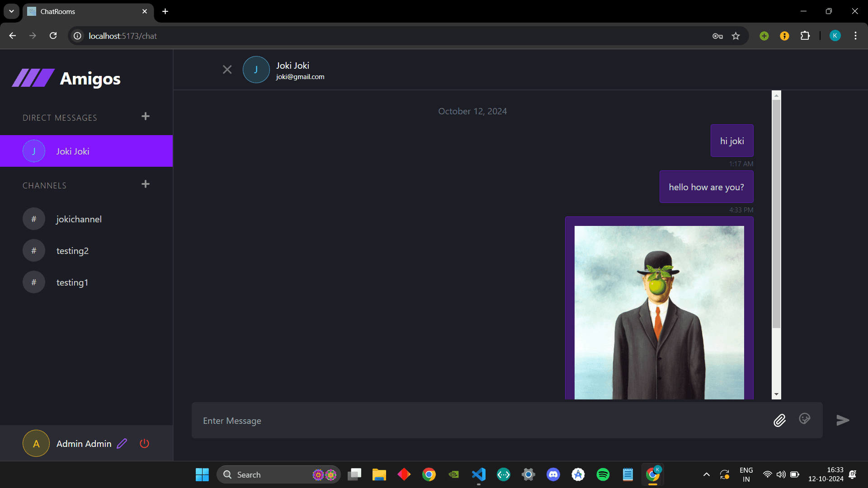Open the tab search dropdown
The width and height of the screenshot is (868, 488).
pos(11,11)
